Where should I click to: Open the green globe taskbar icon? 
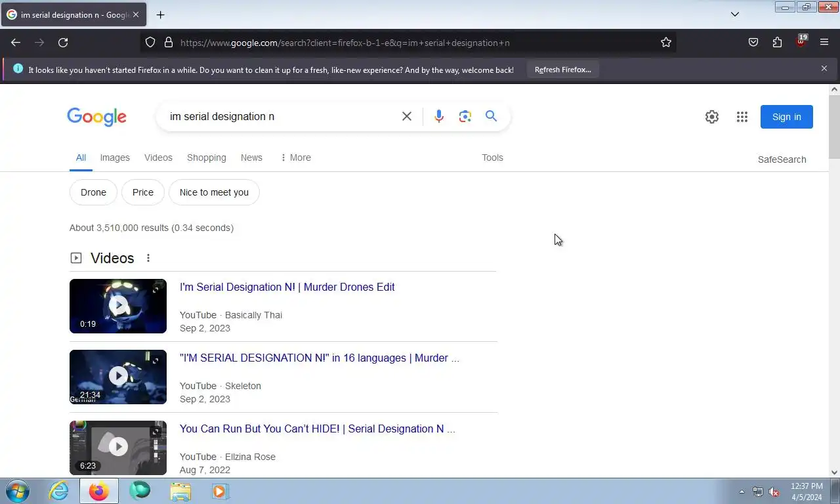click(140, 491)
